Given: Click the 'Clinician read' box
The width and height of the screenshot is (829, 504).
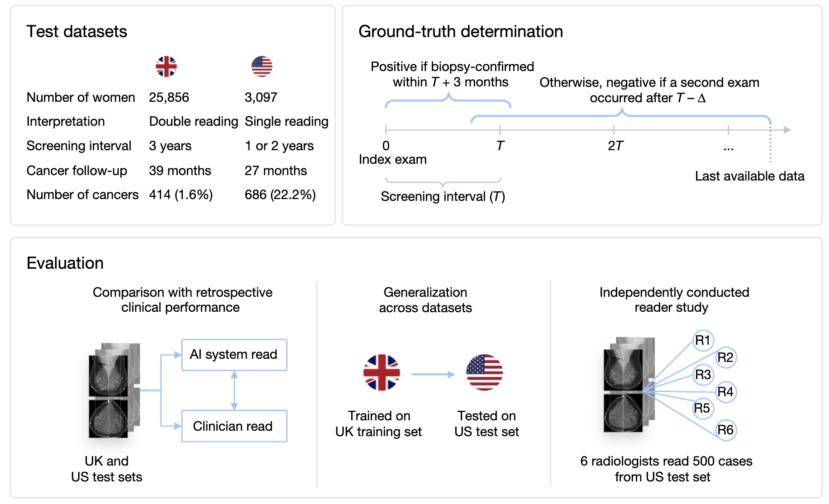Looking at the screenshot, I should click(234, 426).
